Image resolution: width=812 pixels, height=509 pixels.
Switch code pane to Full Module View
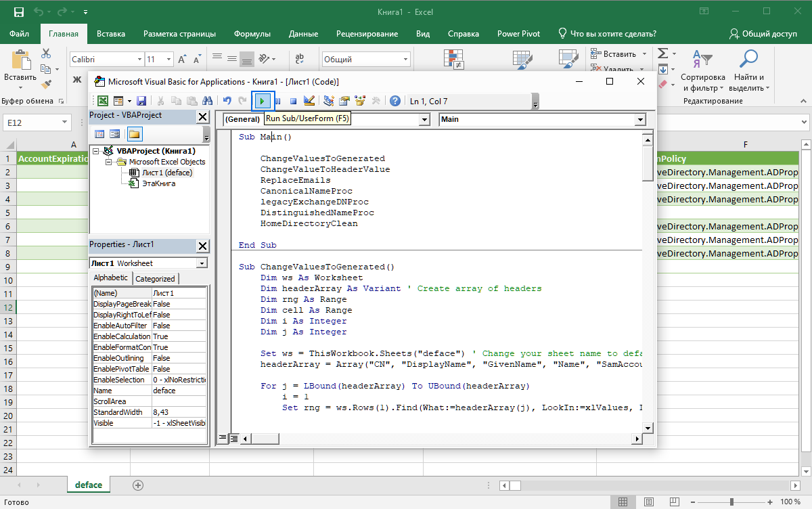(x=233, y=439)
